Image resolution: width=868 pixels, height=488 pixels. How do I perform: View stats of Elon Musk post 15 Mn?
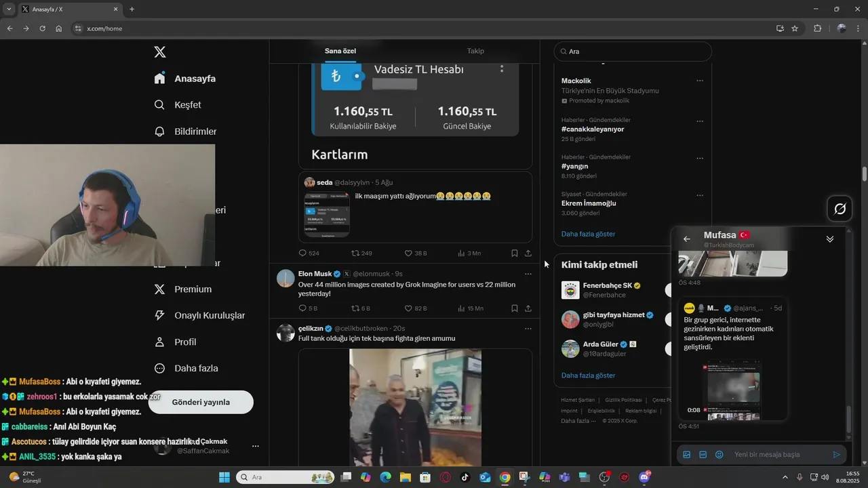point(471,308)
